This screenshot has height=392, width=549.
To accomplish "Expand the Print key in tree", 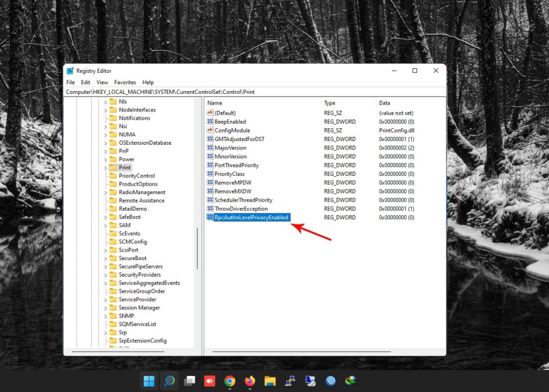I will (x=106, y=167).
